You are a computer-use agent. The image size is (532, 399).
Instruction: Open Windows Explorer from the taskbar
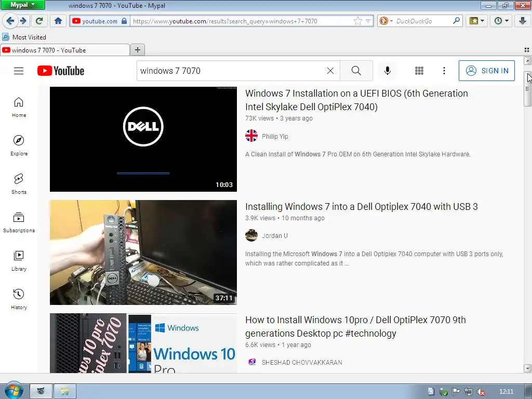point(65,392)
